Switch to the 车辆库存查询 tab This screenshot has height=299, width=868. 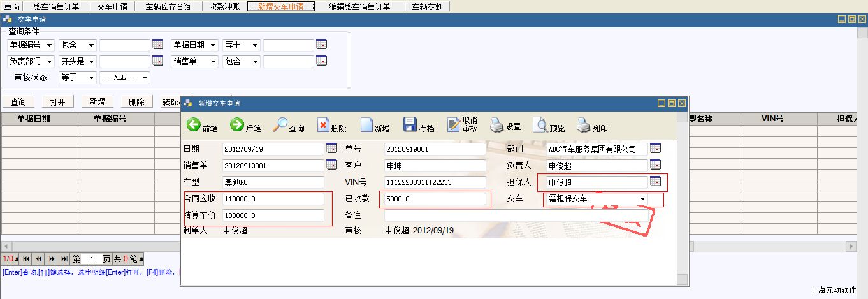[169, 6]
